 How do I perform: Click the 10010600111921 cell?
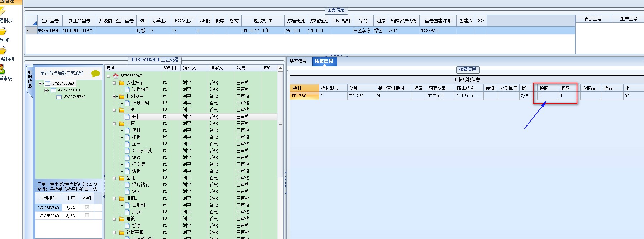pyautogui.click(x=79, y=30)
